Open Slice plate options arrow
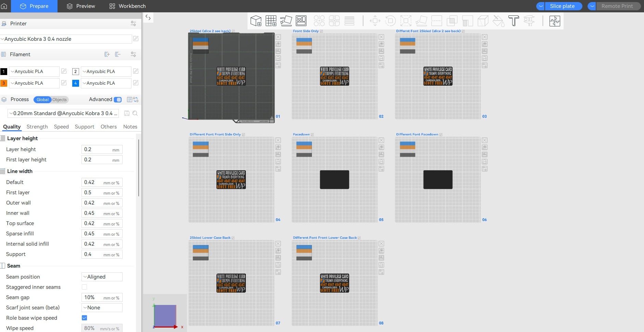Screen dimensions: 644x332 (541, 6)
